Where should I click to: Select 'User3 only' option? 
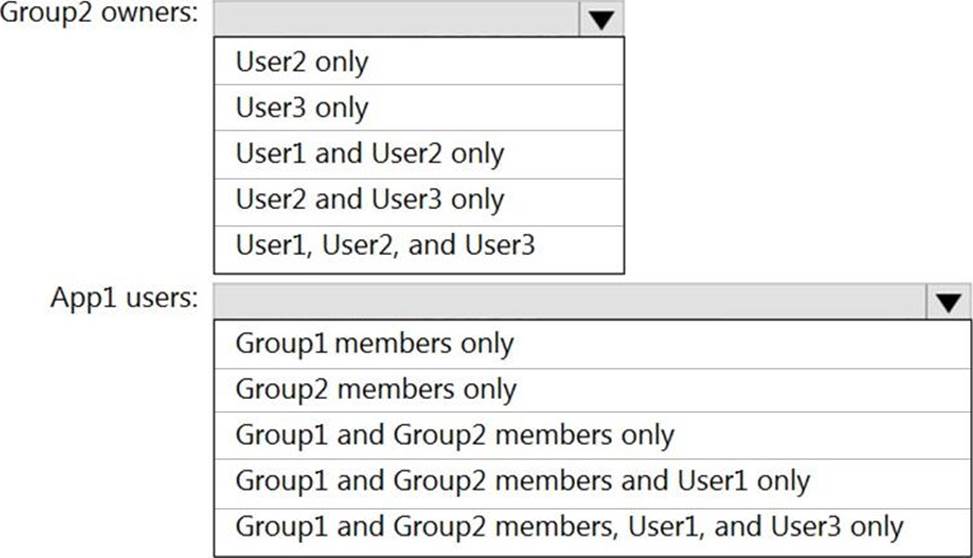pos(302,108)
